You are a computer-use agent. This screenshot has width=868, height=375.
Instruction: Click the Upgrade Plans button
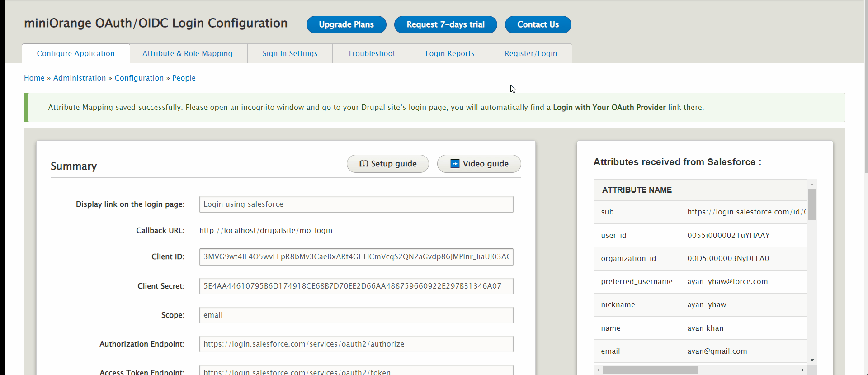[x=346, y=24]
